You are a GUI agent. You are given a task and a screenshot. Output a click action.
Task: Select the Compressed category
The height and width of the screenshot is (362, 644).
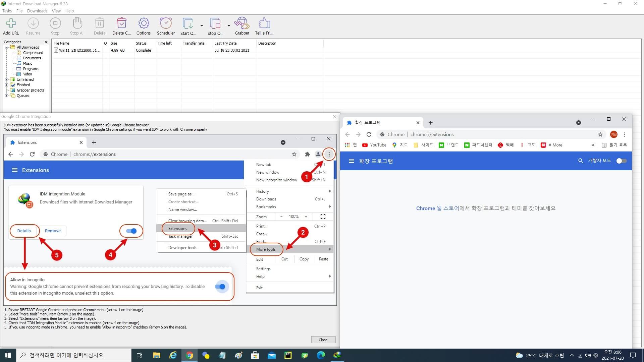(33, 53)
